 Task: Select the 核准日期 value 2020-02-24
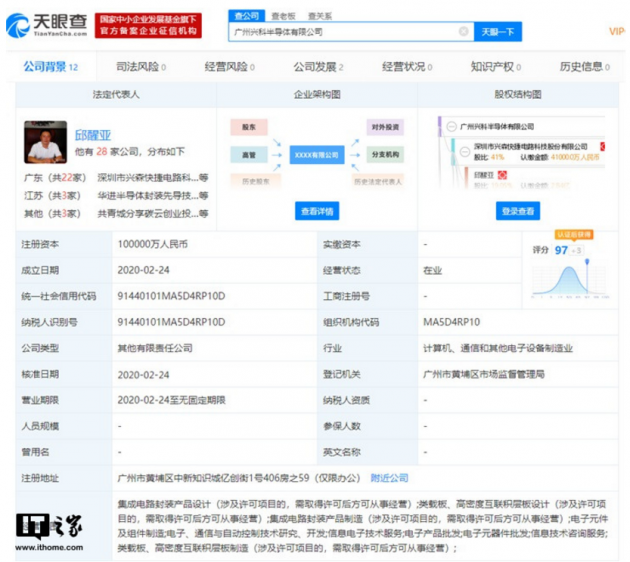pos(143,375)
